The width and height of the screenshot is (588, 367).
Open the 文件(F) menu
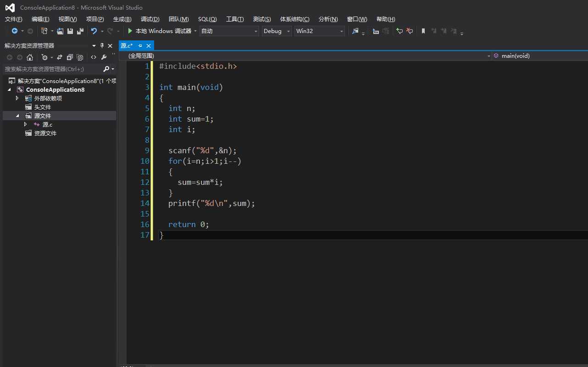[x=13, y=19]
